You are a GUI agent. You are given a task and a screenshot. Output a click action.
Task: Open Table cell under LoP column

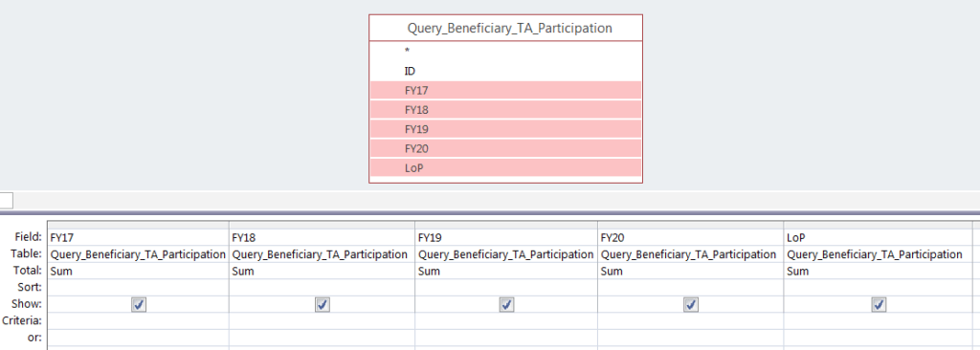[x=879, y=254]
